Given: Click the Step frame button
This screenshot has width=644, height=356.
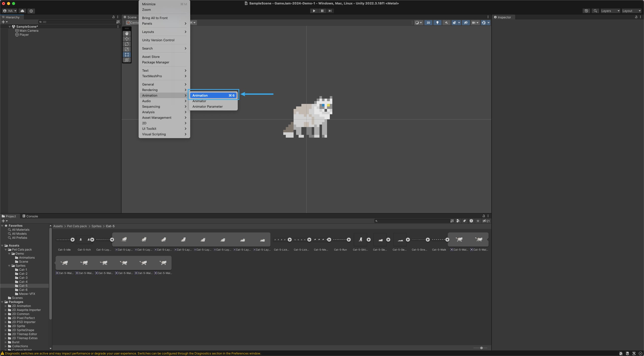Looking at the screenshot, I should pyautogui.click(x=330, y=11).
